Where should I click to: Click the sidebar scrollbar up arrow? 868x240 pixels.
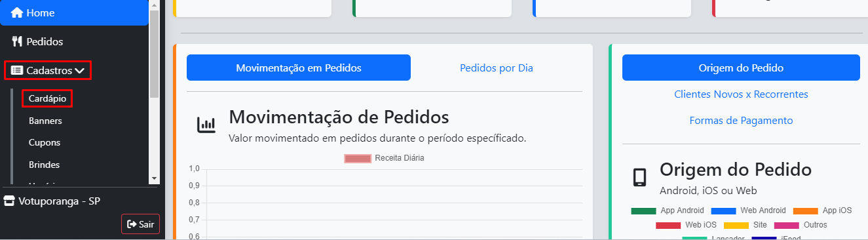(x=155, y=5)
